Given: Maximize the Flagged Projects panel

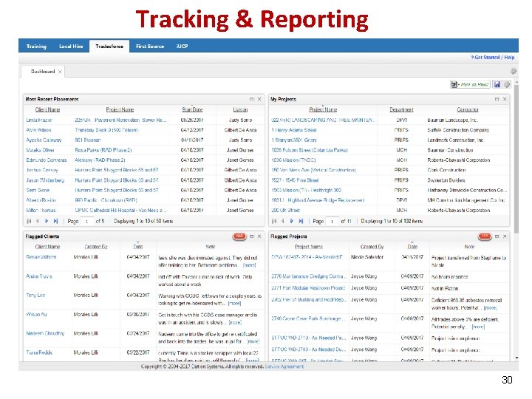Looking at the screenshot, I should (x=497, y=236).
